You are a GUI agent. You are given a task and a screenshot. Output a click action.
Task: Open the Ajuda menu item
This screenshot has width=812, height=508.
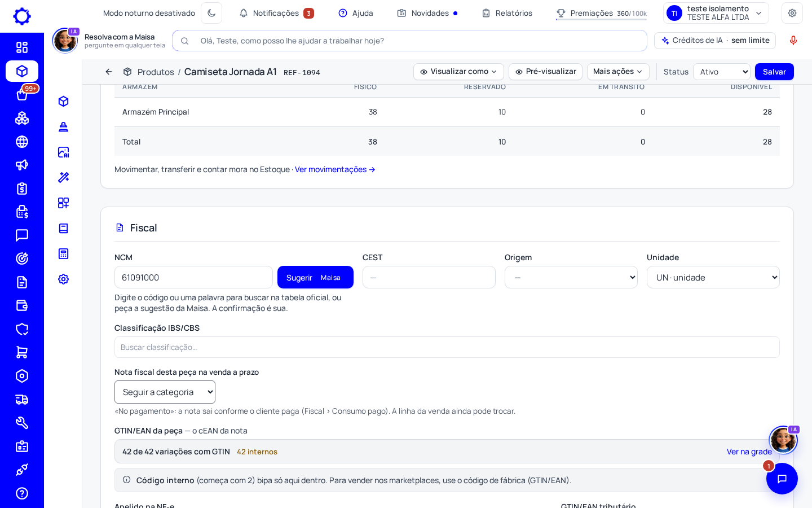coord(356,13)
